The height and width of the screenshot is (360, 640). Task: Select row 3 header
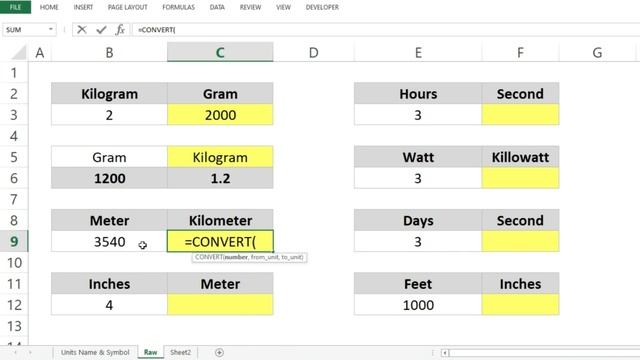[14, 115]
